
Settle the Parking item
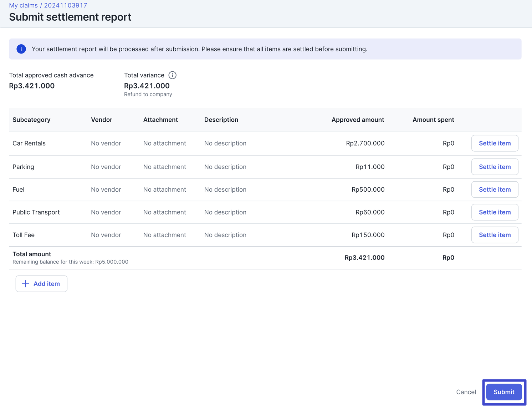[495, 167]
